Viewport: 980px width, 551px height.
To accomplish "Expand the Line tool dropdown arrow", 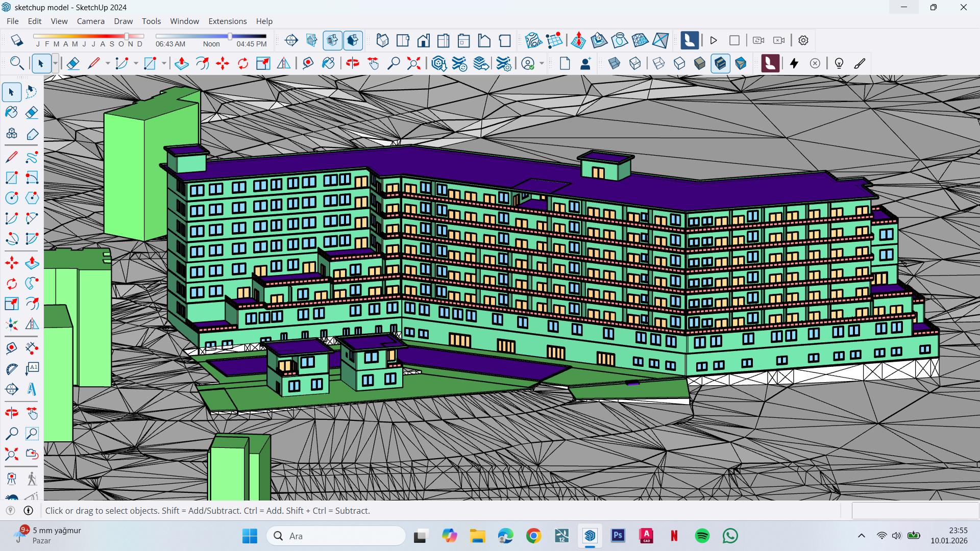I will click(108, 63).
